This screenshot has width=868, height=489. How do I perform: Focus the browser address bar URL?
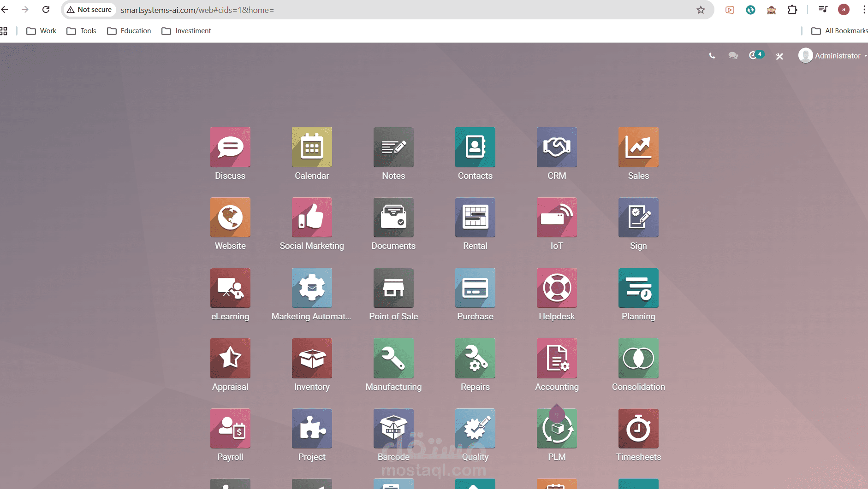pyautogui.click(x=197, y=10)
